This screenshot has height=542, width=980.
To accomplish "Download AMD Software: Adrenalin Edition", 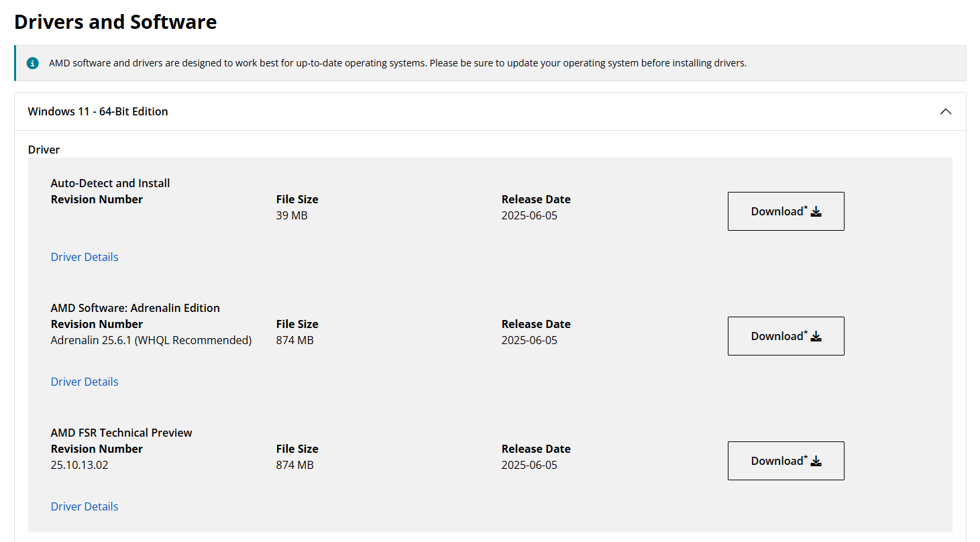I will tap(785, 336).
